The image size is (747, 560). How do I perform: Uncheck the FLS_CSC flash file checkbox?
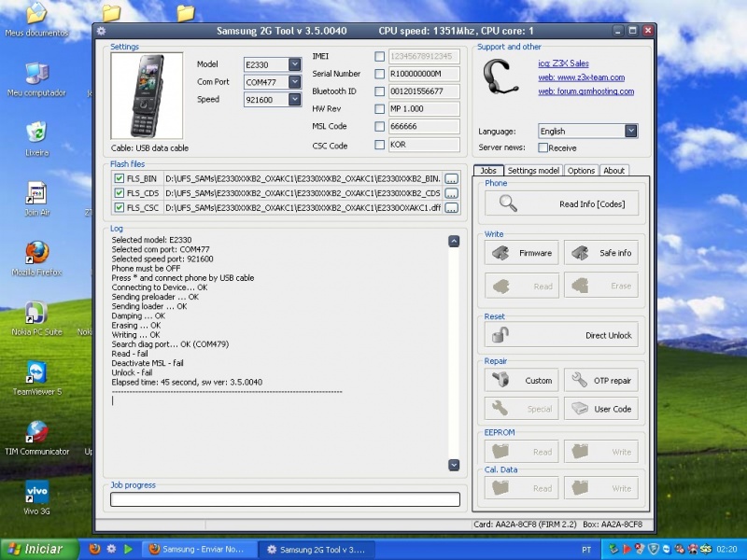pos(120,207)
